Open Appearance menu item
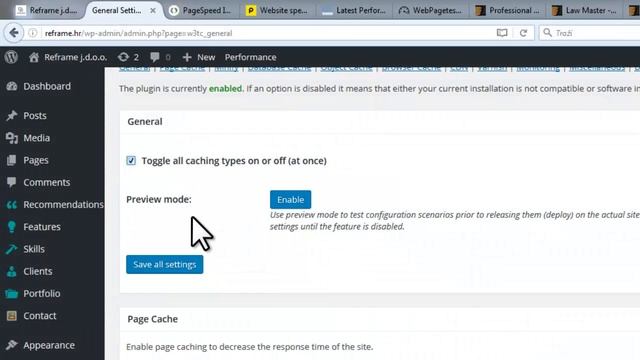This screenshot has height=360, width=640. pyautogui.click(x=49, y=345)
